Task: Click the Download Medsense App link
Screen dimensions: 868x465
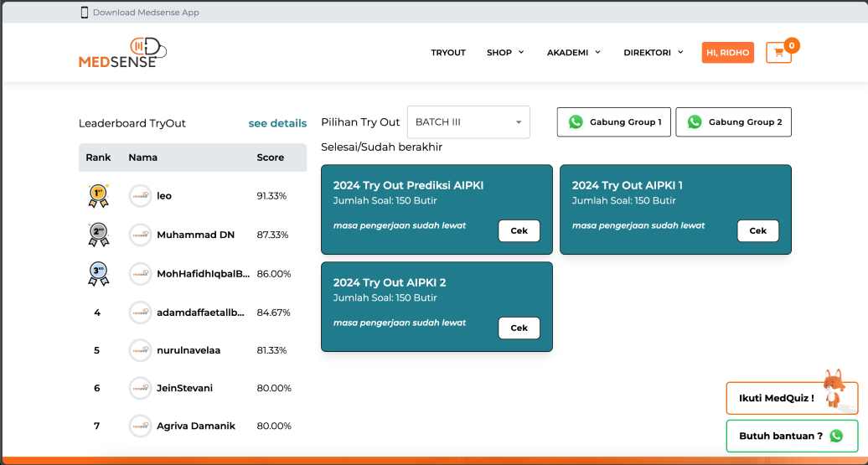Action: click(146, 13)
